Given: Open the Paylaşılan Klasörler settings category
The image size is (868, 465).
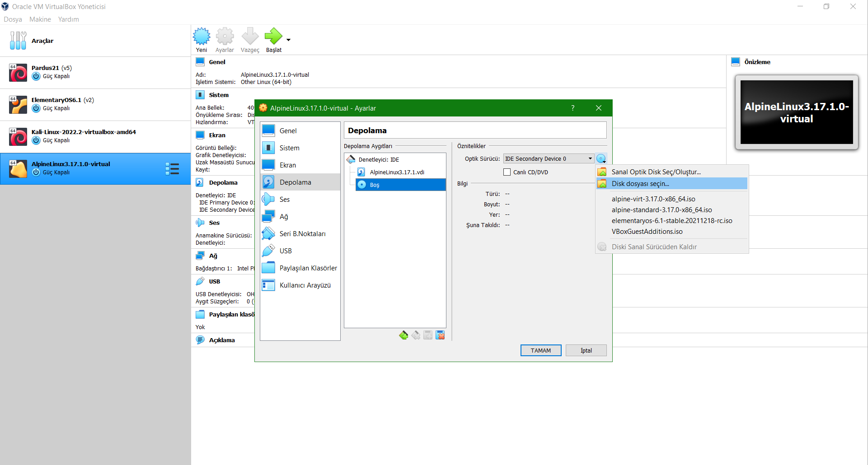Looking at the screenshot, I should tap(300, 268).
